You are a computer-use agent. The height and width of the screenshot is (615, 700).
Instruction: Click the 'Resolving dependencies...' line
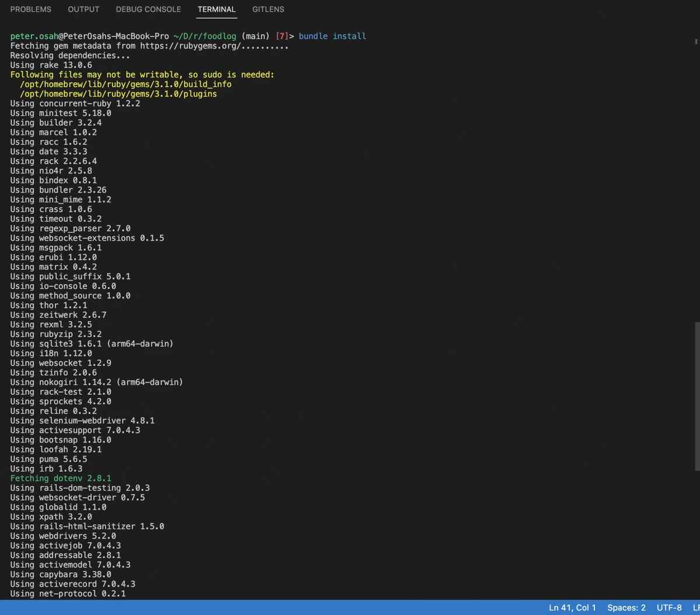[x=70, y=55]
